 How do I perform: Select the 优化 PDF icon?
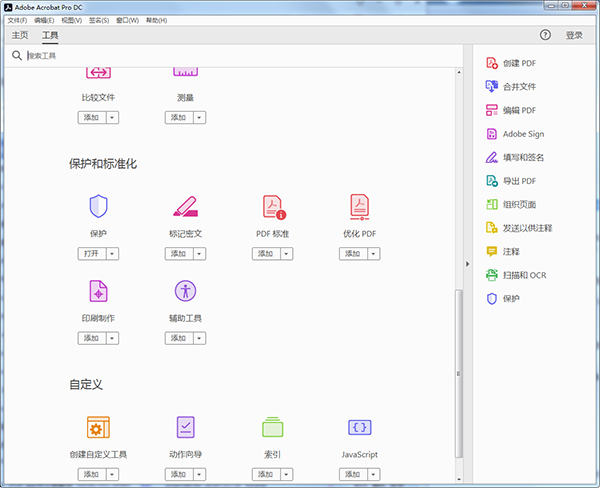click(x=360, y=207)
